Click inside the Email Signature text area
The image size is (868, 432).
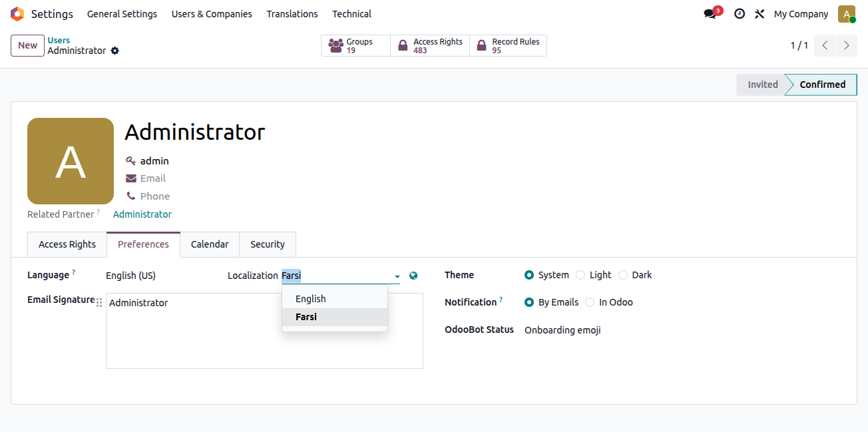(264, 331)
